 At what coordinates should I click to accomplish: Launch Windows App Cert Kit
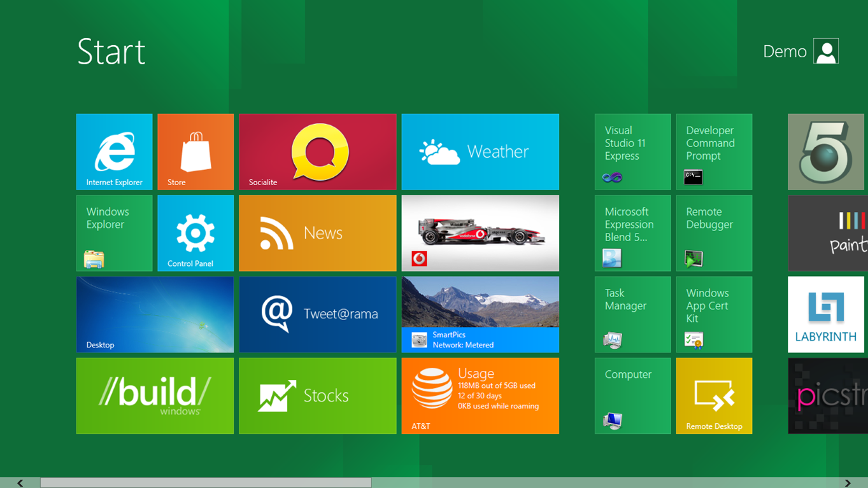[x=714, y=314]
